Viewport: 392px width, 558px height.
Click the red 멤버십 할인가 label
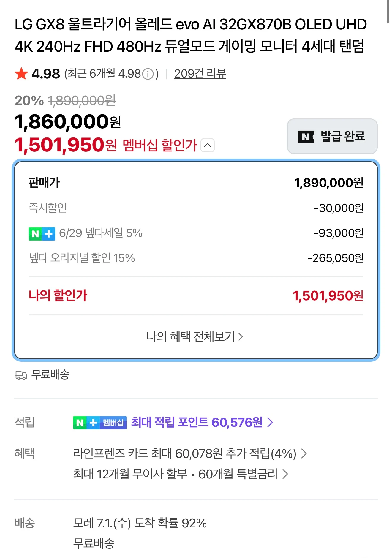[x=160, y=145]
